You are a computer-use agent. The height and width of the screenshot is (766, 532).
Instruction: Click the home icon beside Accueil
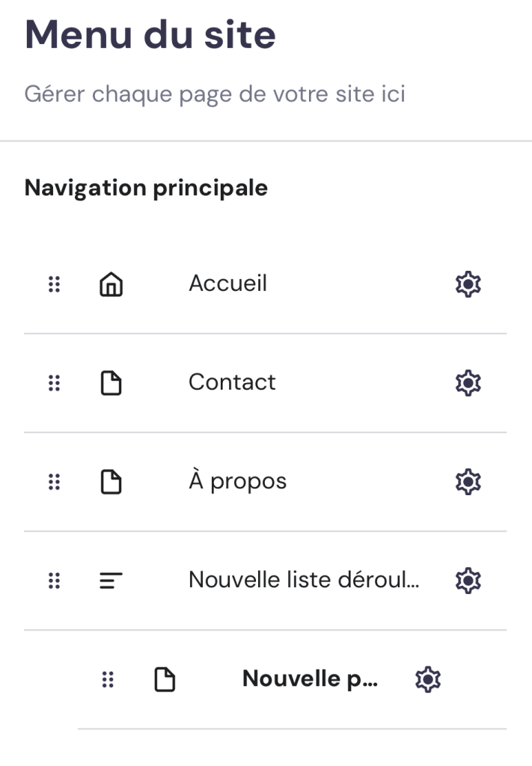111,285
